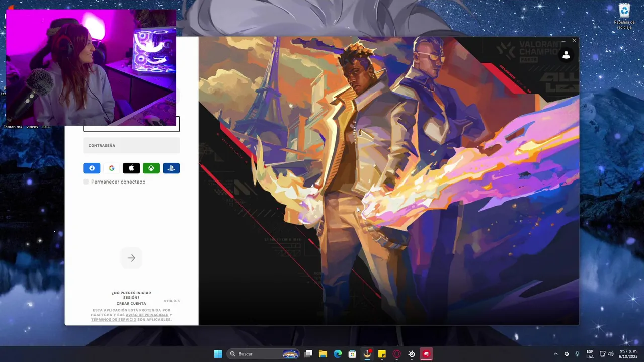Open Task View from the taskbar
Image resolution: width=644 pixels, height=362 pixels.
pos(308,354)
